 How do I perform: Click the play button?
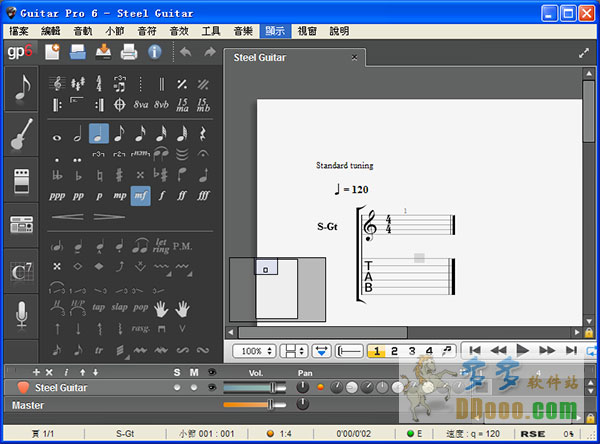522,350
